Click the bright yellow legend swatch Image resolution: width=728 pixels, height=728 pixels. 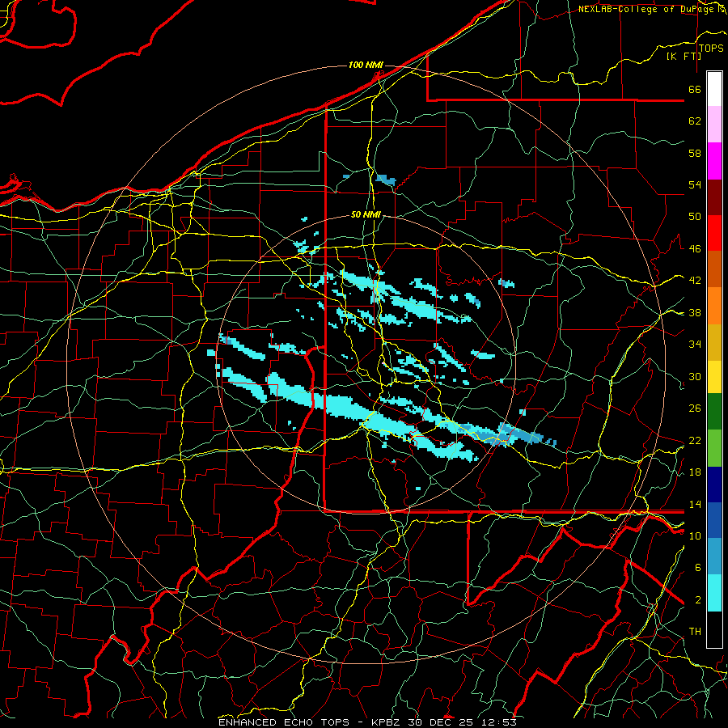tap(714, 376)
